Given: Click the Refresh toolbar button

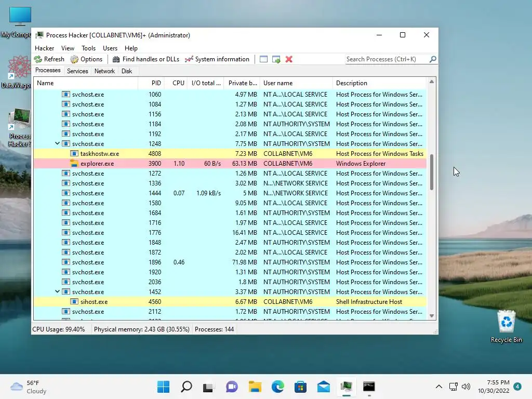Looking at the screenshot, I should [x=49, y=59].
